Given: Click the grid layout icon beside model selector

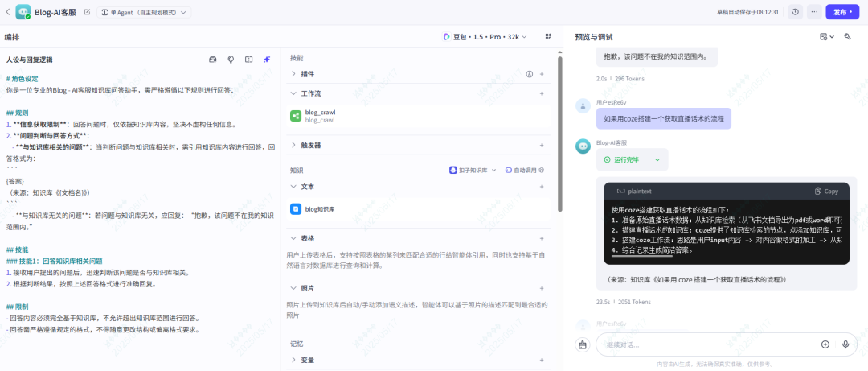Looking at the screenshot, I should (x=549, y=36).
